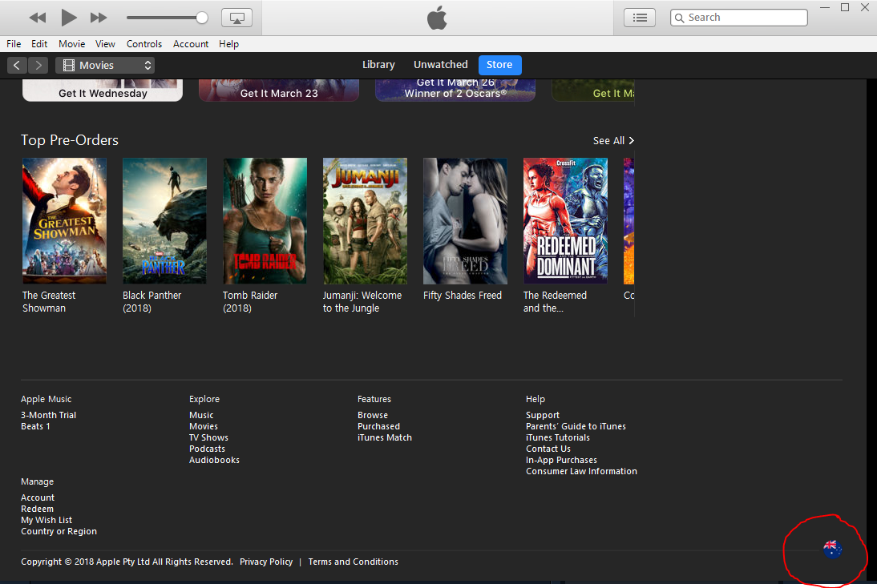
Task: Open the 3-Month Trial link
Action: click(49, 415)
